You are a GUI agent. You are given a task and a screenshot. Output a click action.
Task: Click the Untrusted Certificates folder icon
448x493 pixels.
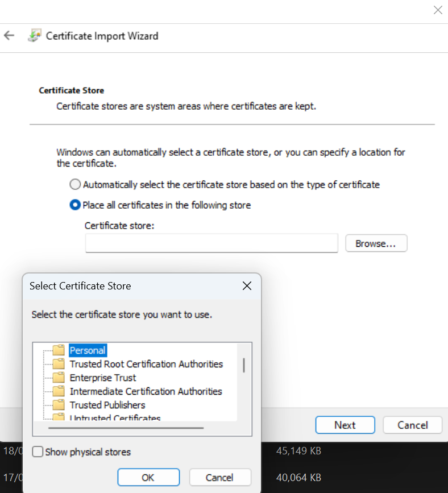click(59, 418)
